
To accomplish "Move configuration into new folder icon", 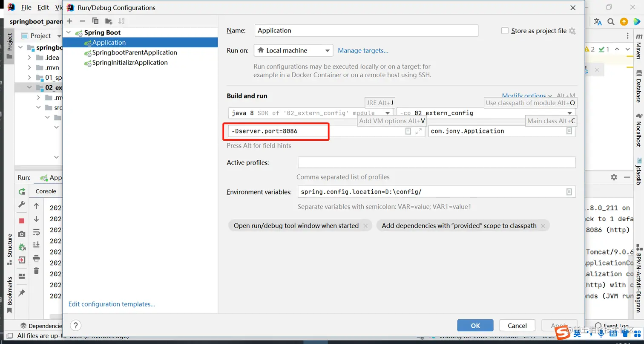I will [x=109, y=21].
